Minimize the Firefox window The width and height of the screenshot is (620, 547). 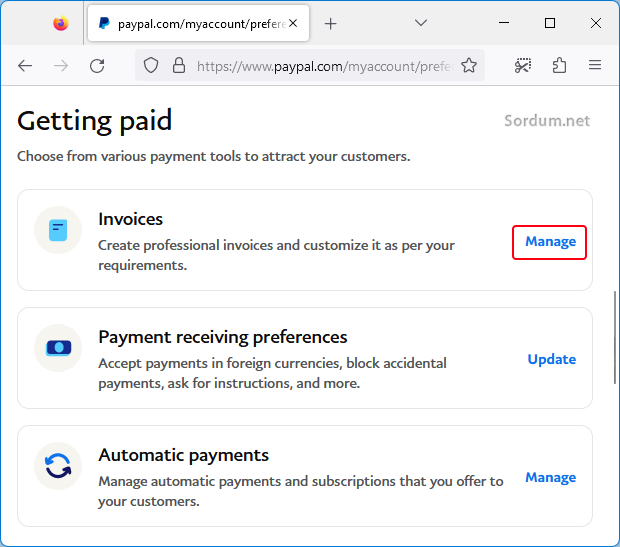504,23
